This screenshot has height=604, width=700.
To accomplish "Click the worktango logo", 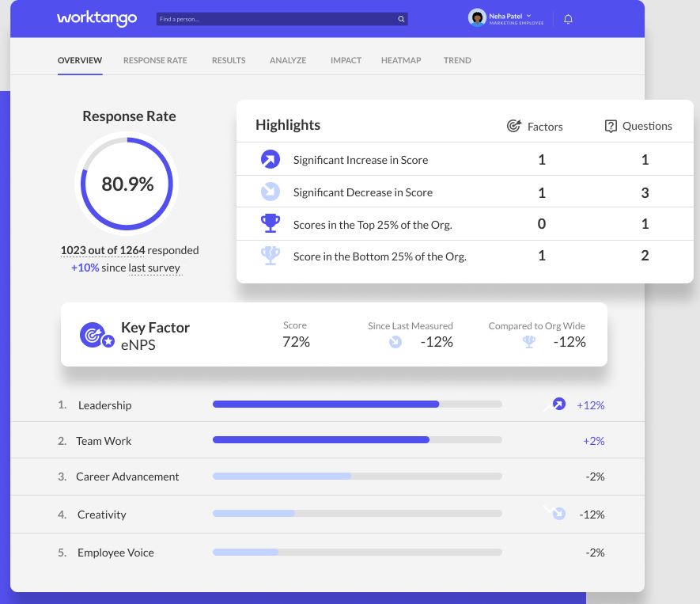I will [96, 18].
